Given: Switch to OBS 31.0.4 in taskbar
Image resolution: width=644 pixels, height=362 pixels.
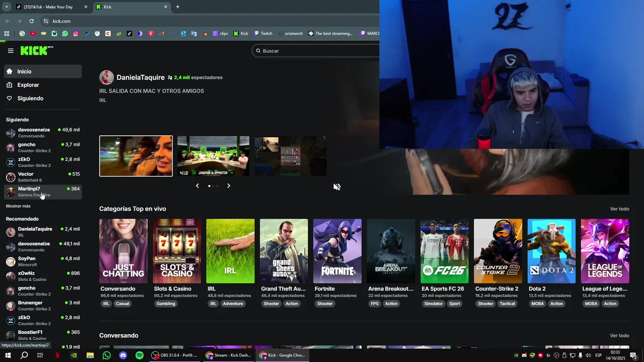Looking at the screenshot, I should [x=175, y=355].
